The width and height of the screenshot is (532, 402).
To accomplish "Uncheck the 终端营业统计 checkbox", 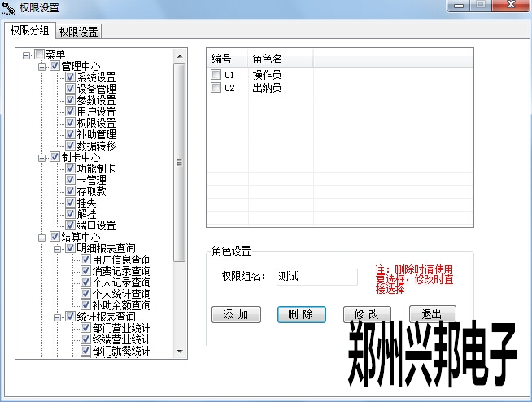I will (x=85, y=339).
